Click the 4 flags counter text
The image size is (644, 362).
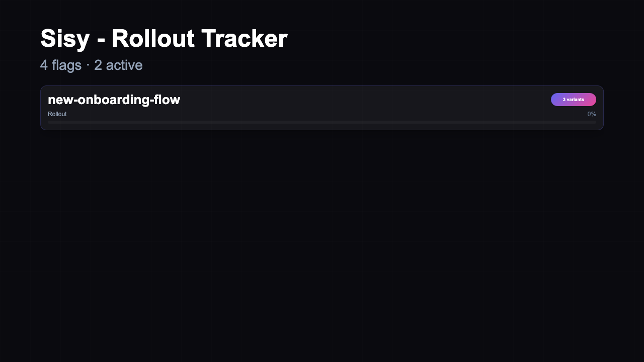pos(60,65)
